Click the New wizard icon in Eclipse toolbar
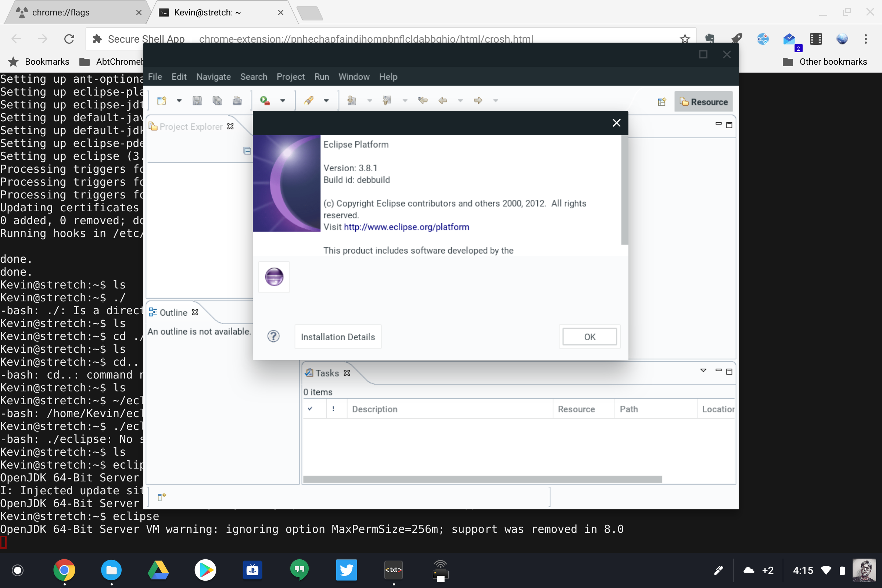 point(162,100)
